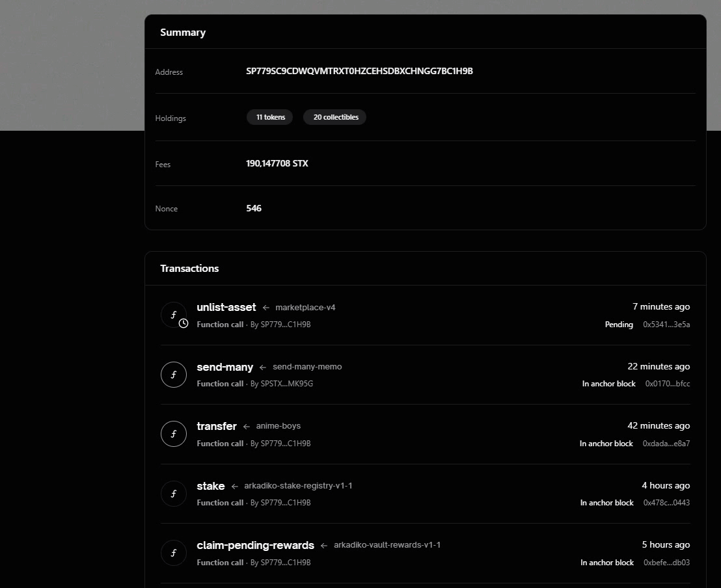This screenshot has height=588, width=721.
Task: Toggle the 11 tokens holdings pill
Action: (x=269, y=117)
